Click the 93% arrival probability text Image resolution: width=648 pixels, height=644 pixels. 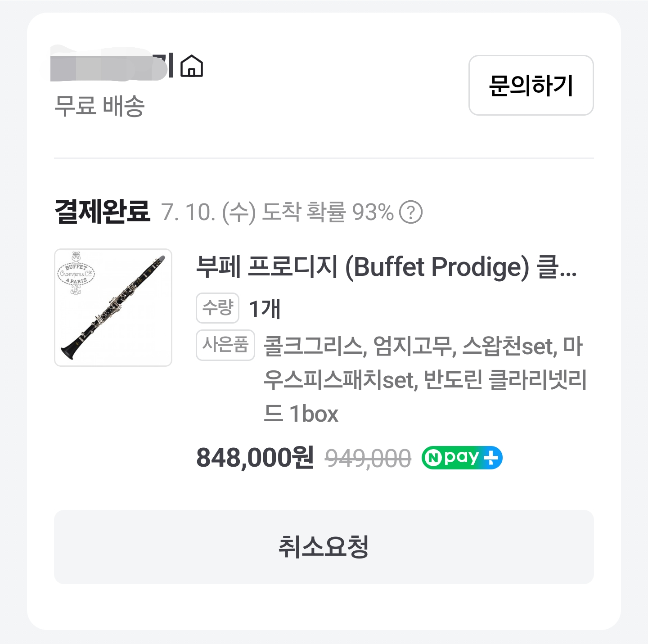(x=373, y=212)
